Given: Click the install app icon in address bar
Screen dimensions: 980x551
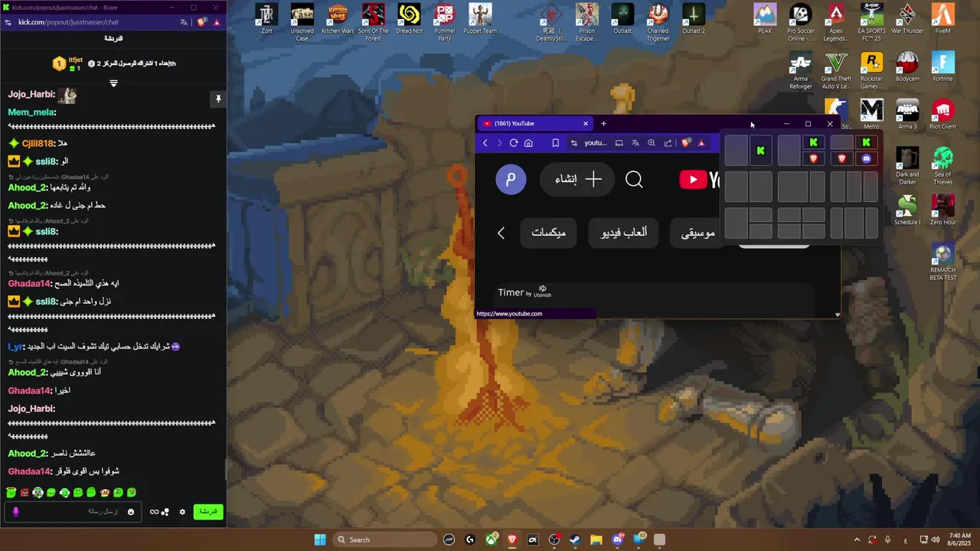Looking at the screenshot, I should [619, 143].
